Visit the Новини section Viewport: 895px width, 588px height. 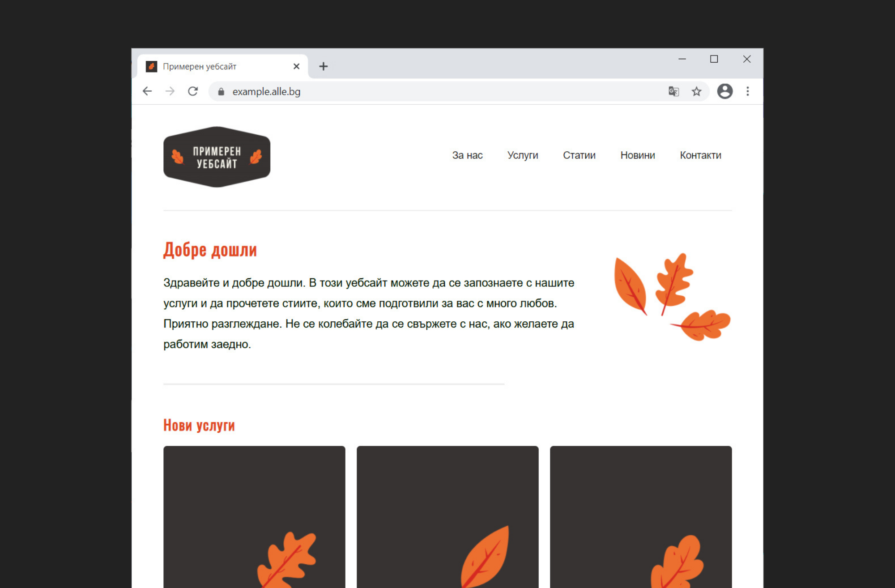638,155
